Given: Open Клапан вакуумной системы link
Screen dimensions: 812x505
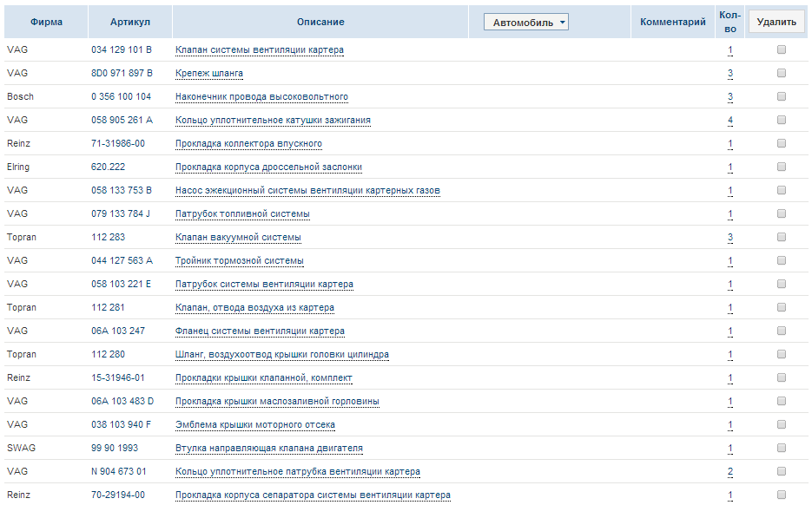Looking at the screenshot, I should [x=238, y=238].
